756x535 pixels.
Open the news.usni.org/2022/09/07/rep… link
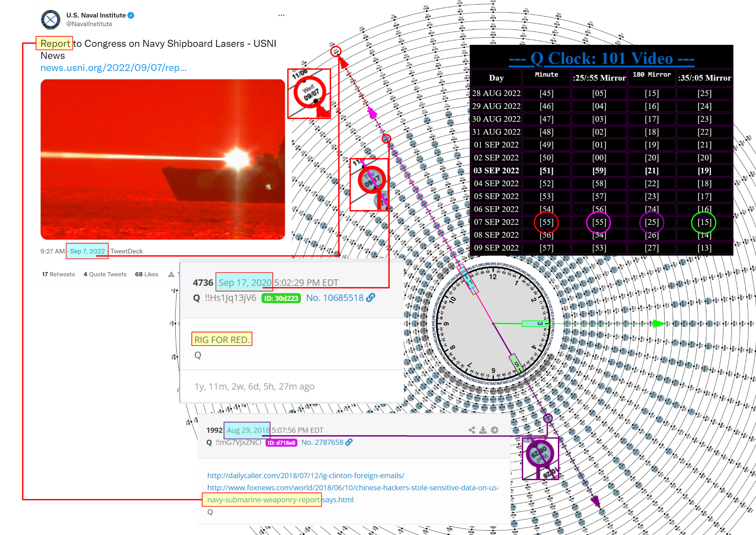[x=113, y=67]
